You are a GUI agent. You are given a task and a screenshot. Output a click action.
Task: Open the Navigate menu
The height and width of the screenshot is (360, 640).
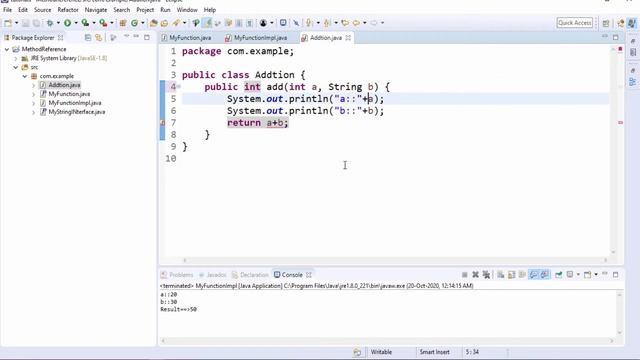(96, 10)
